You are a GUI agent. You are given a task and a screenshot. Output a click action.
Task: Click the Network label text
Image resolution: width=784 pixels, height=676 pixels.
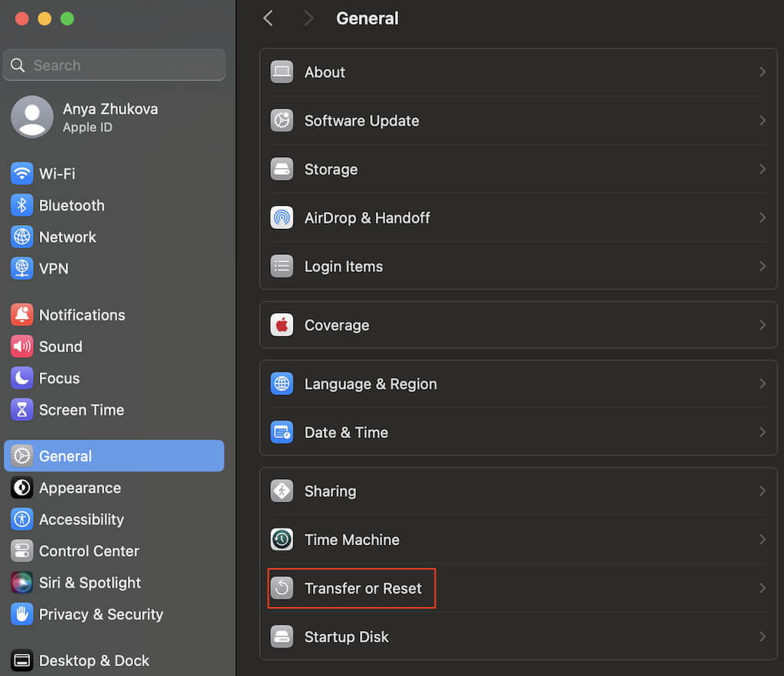[x=67, y=237]
